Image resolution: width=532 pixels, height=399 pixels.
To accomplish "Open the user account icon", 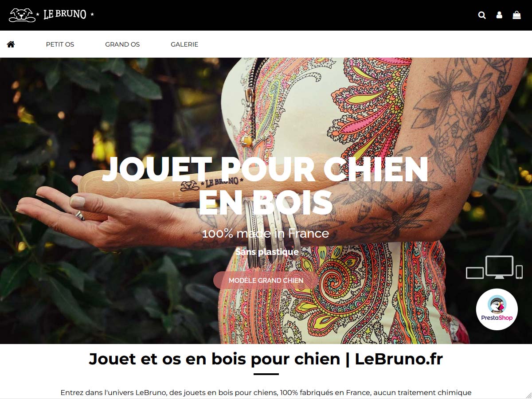I will (x=499, y=15).
